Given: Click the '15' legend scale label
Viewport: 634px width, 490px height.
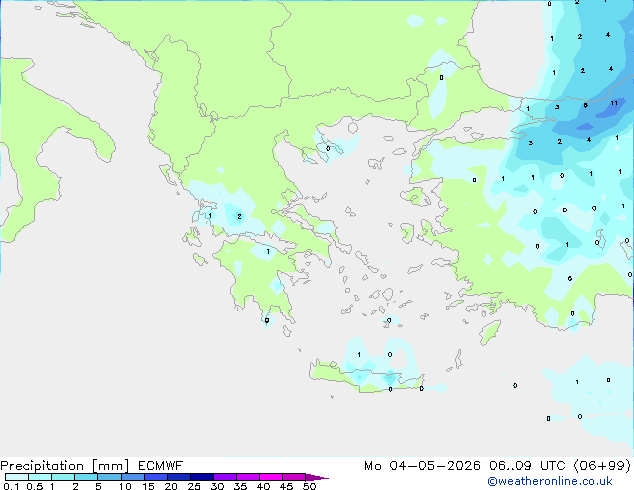Looking at the screenshot, I should tap(148, 486).
